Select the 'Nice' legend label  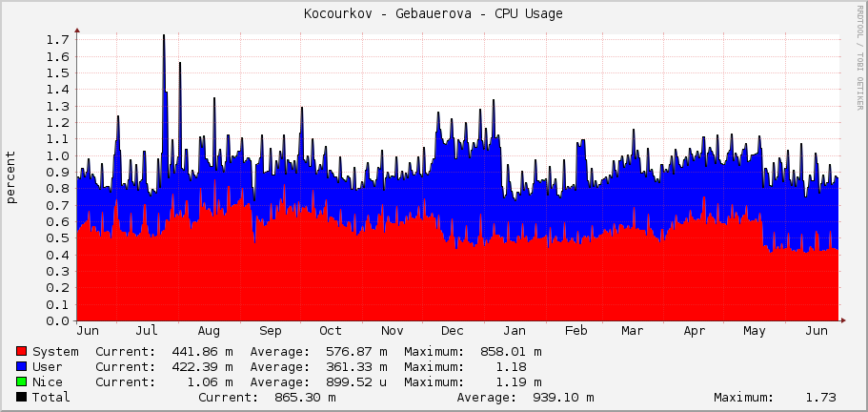(x=48, y=382)
